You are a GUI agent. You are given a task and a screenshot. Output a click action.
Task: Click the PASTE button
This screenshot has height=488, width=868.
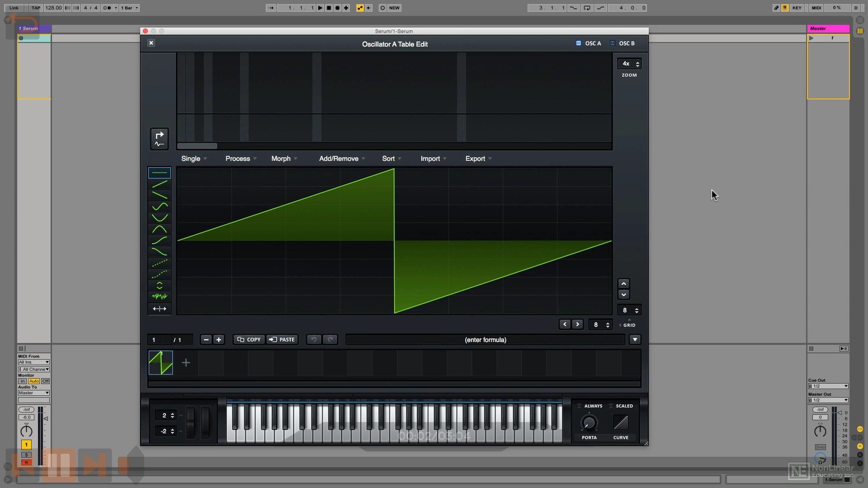click(282, 339)
